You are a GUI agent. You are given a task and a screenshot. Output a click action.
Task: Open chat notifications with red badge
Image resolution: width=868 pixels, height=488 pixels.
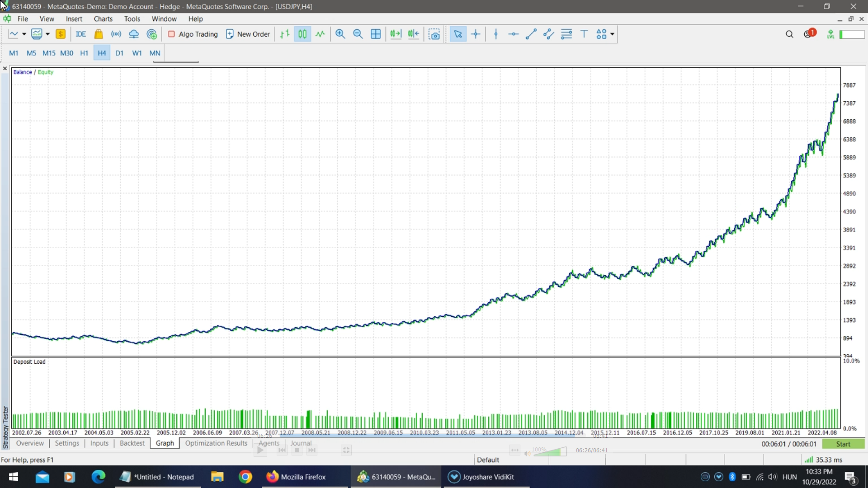coord(810,33)
